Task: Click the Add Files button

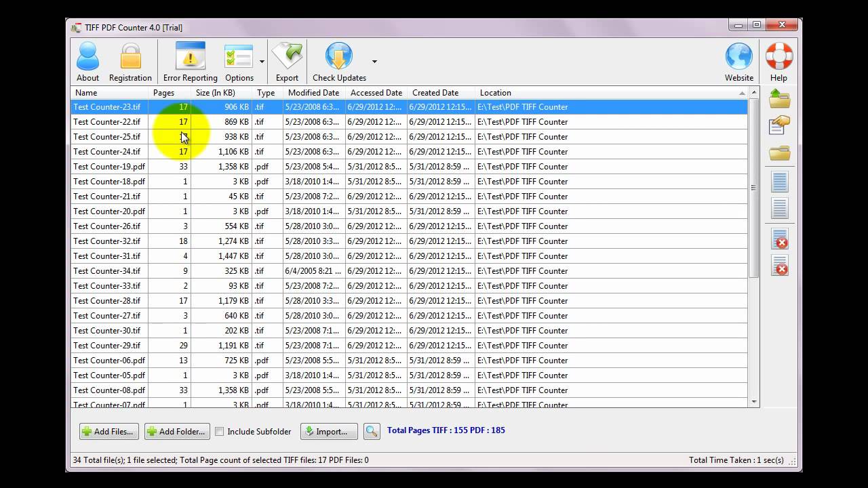Action: [x=108, y=431]
